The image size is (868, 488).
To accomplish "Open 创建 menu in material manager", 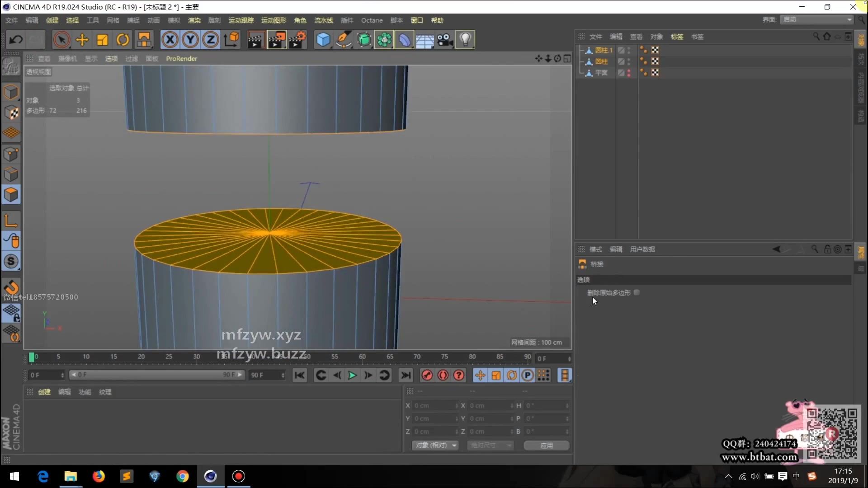I will point(44,392).
